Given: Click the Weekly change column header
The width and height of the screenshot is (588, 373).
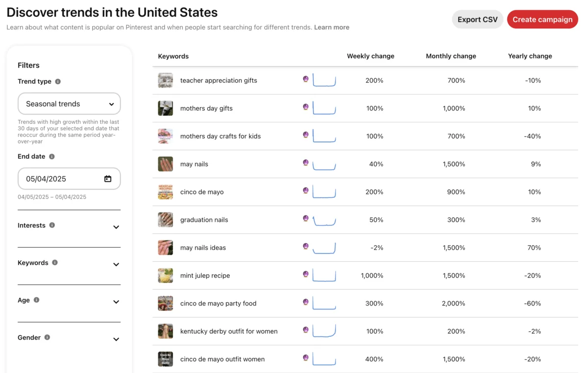Looking at the screenshot, I should 370,56.
